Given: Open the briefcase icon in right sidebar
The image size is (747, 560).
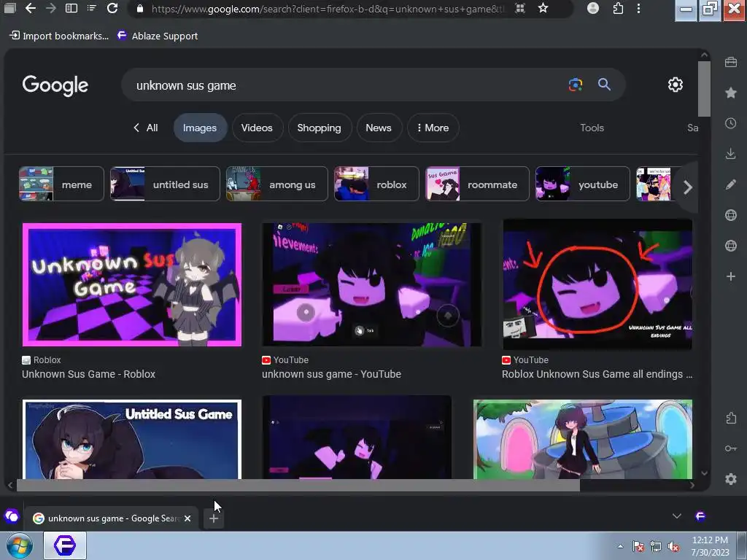Looking at the screenshot, I should coord(731,62).
